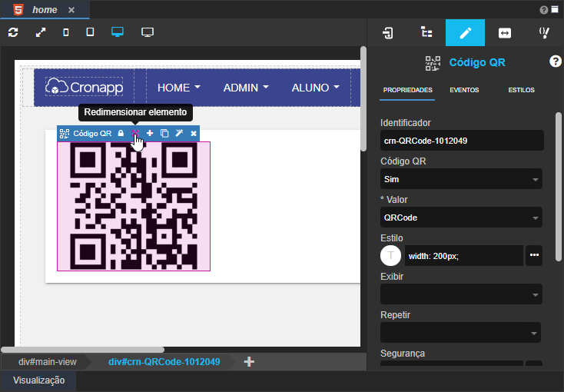Select the wide desktop monitor preview
This screenshot has height=392, width=564.
click(x=148, y=32)
